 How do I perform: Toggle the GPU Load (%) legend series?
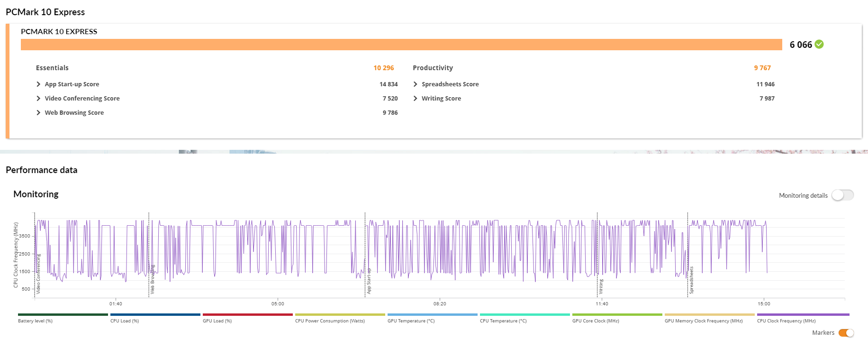(247, 318)
